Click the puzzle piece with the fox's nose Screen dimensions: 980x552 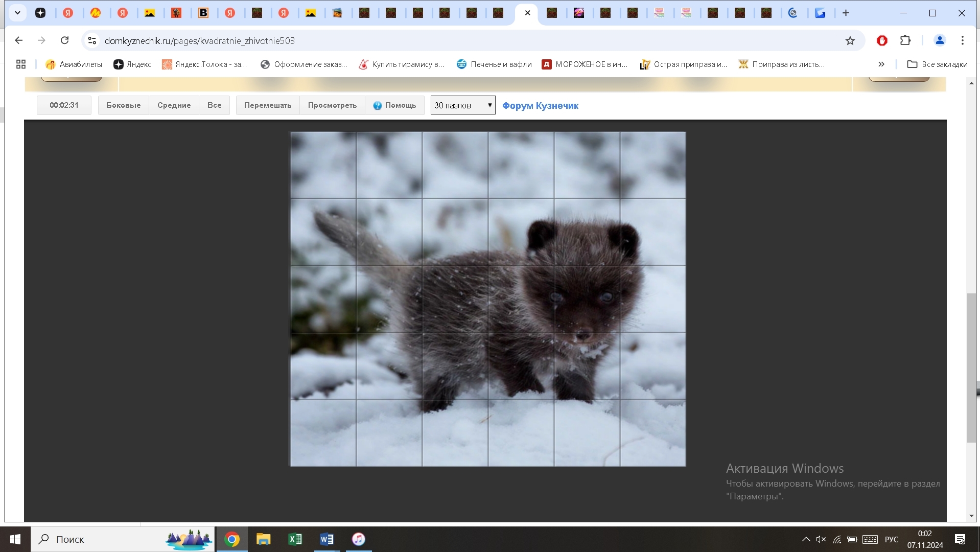pos(587,366)
